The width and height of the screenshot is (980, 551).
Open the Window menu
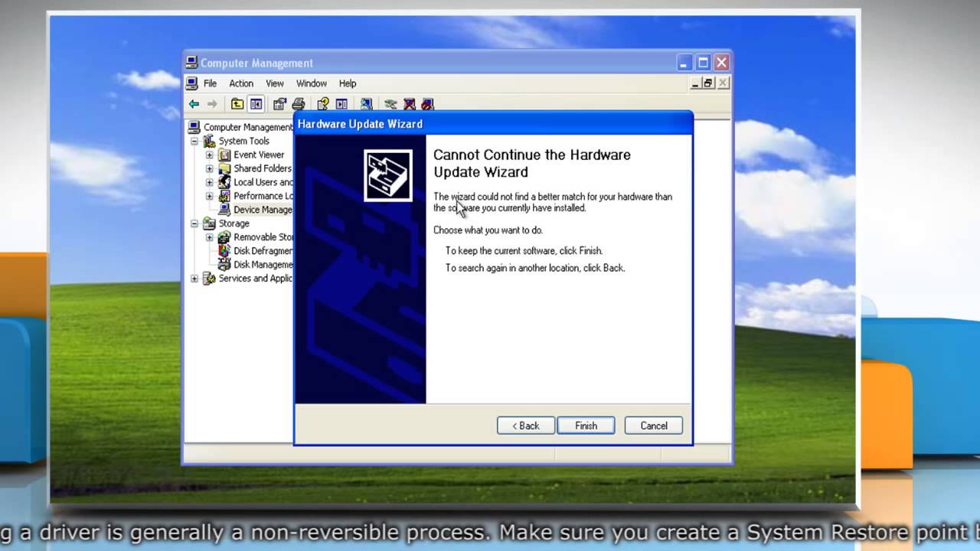[x=312, y=83]
